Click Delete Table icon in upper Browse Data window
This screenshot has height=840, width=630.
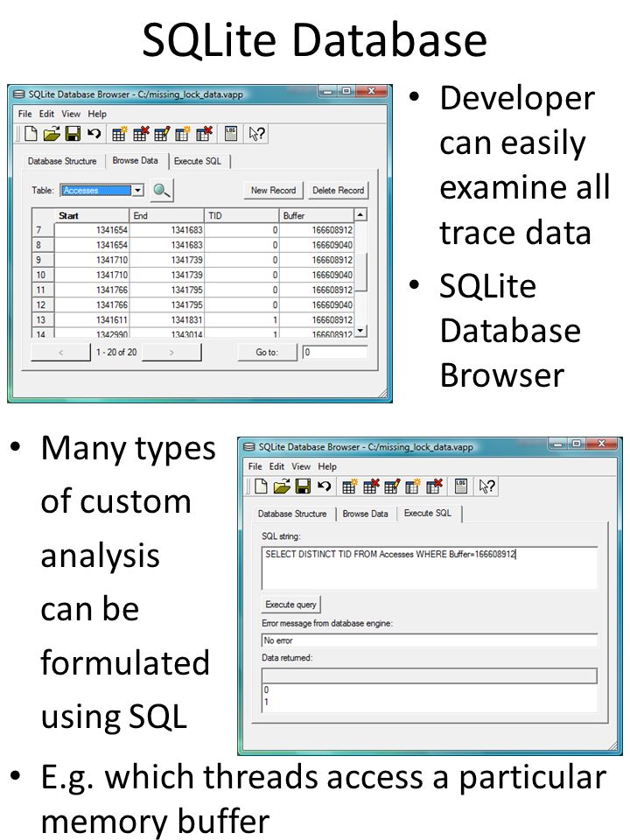pos(140,134)
